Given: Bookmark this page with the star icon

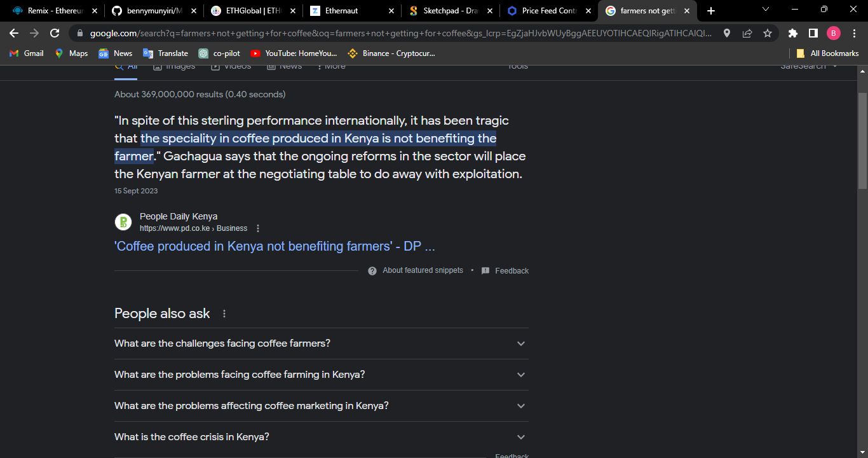Looking at the screenshot, I should pyautogui.click(x=768, y=33).
